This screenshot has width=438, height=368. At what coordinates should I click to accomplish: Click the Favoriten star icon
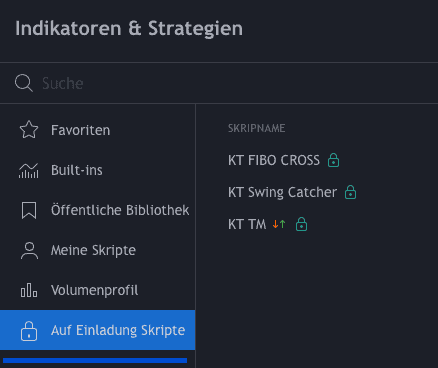[x=29, y=130]
